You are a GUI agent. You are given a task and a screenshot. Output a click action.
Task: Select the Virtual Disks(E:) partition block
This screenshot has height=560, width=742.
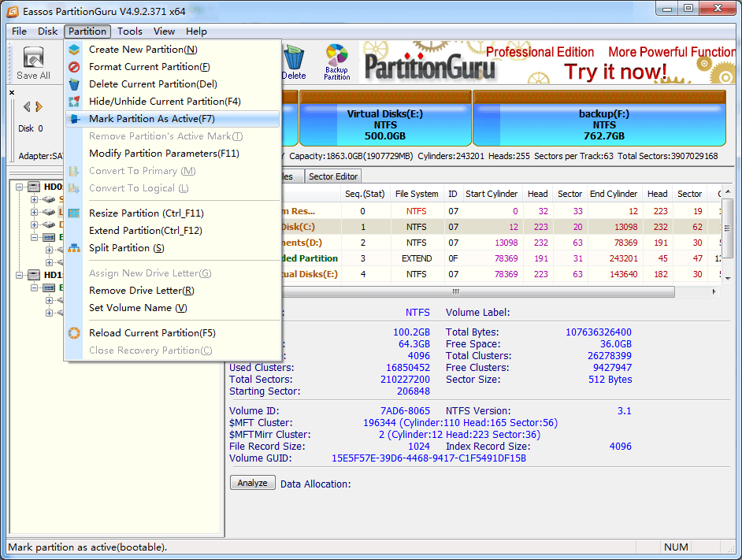pos(385,118)
